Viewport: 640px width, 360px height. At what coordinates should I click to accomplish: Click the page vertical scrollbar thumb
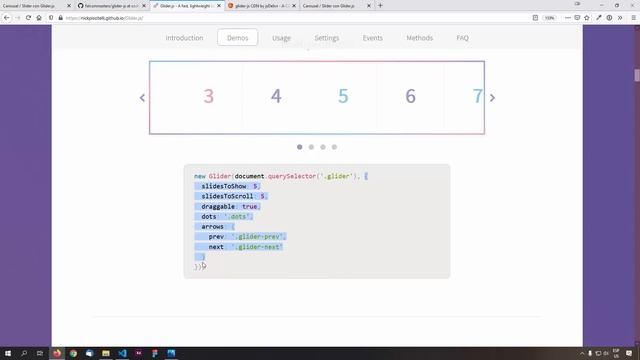[637, 76]
